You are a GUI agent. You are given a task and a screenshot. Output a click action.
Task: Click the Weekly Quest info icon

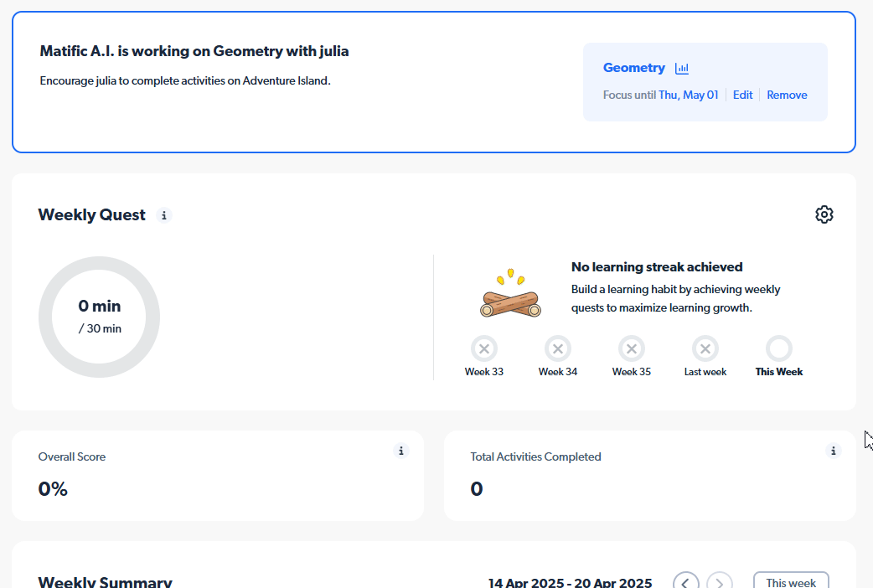tap(163, 215)
